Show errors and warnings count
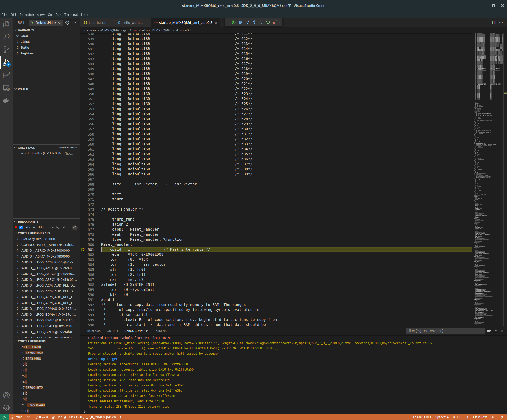This screenshot has height=420, width=507. click(41, 417)
